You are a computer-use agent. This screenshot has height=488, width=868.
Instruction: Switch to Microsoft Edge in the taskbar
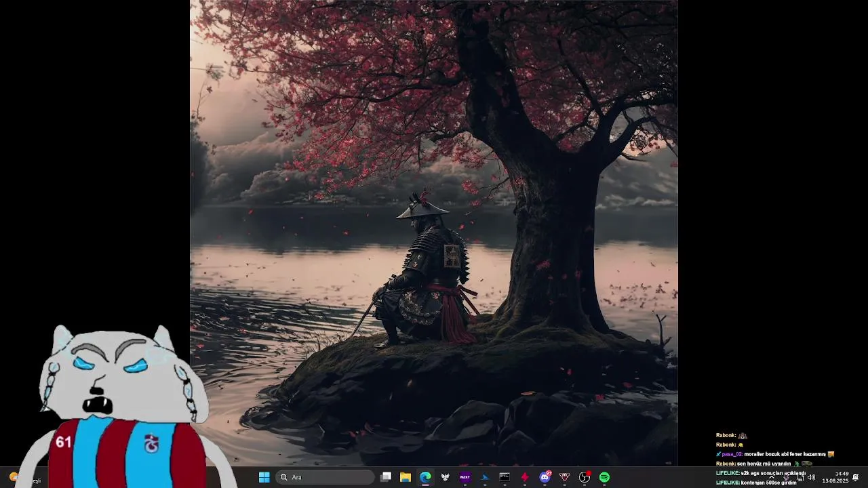[425, 477]
